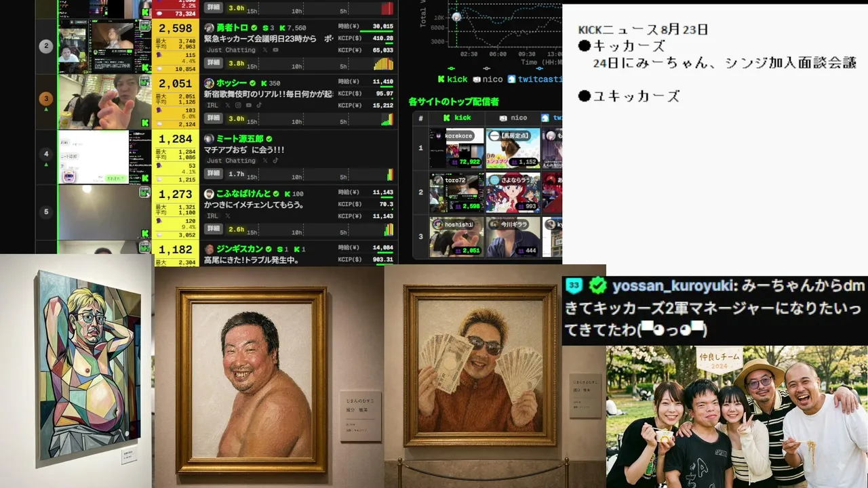Viewport: 868px width, 488px height.
Task: Click the viewer count 1,284
Action: (175, 139)
